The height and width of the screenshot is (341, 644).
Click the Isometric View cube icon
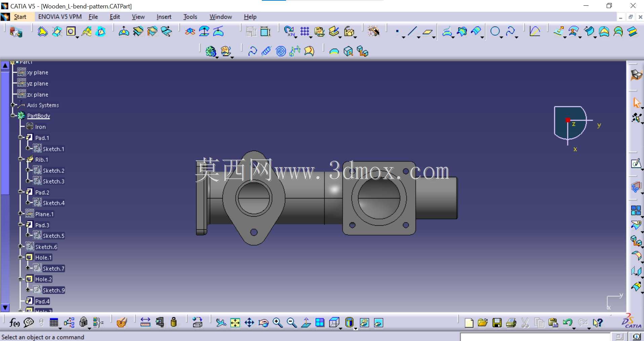[x=334, y=323]
